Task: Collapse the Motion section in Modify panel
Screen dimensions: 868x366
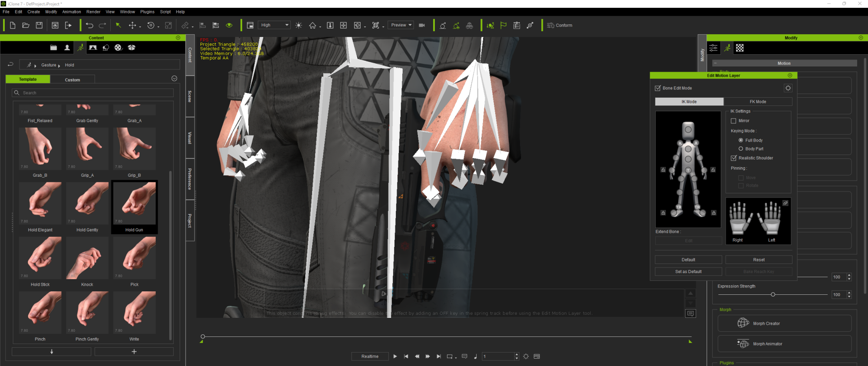Action: pyautogui.click(x=715, y=63)
